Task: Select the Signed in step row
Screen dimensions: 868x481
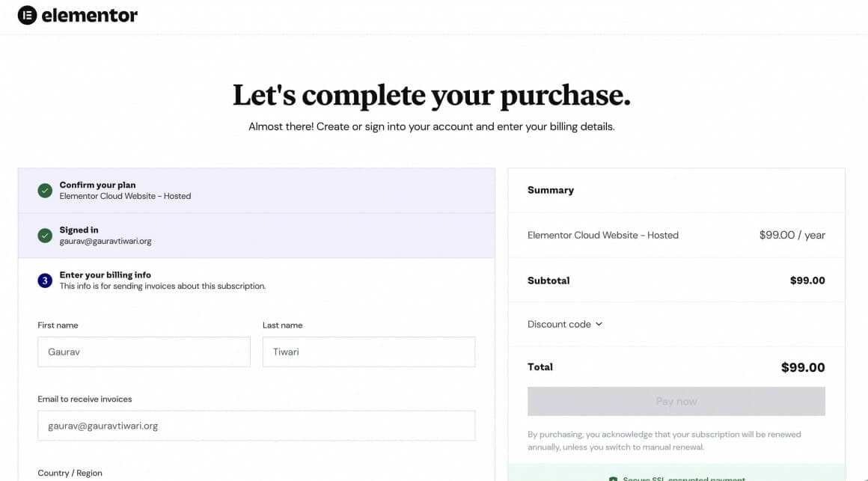Action: (256, 235)
